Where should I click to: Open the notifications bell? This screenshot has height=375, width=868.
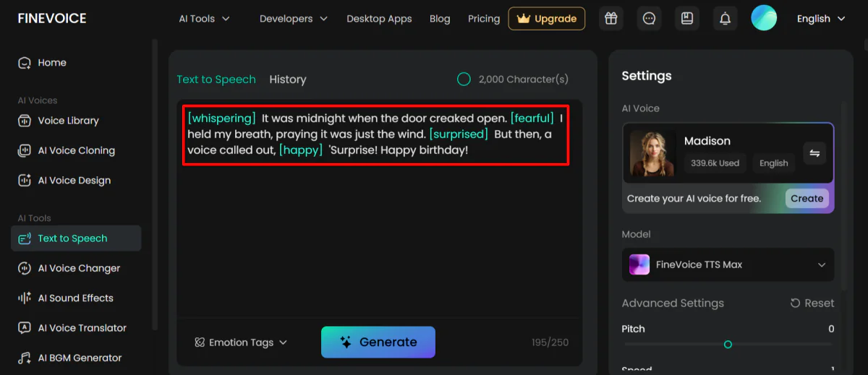tap(725, 19)
